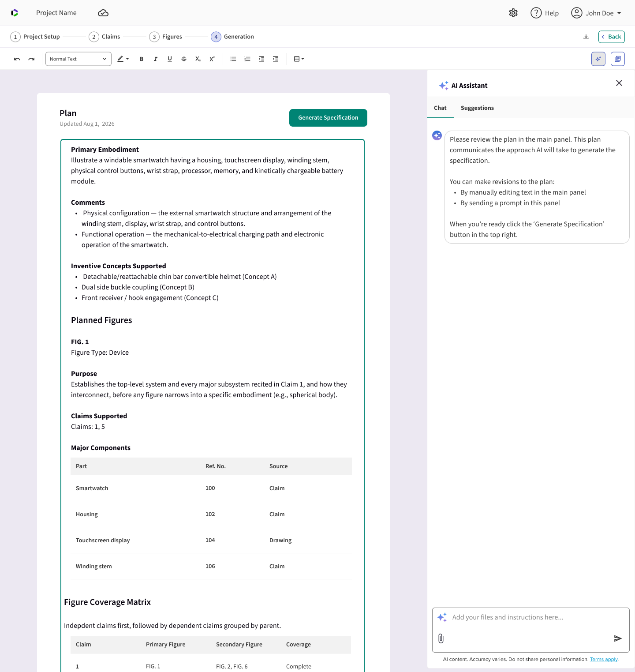Viewport: 635px width, 672px height.
Task: Apply subscript formatting
Action: pos(198,59)
